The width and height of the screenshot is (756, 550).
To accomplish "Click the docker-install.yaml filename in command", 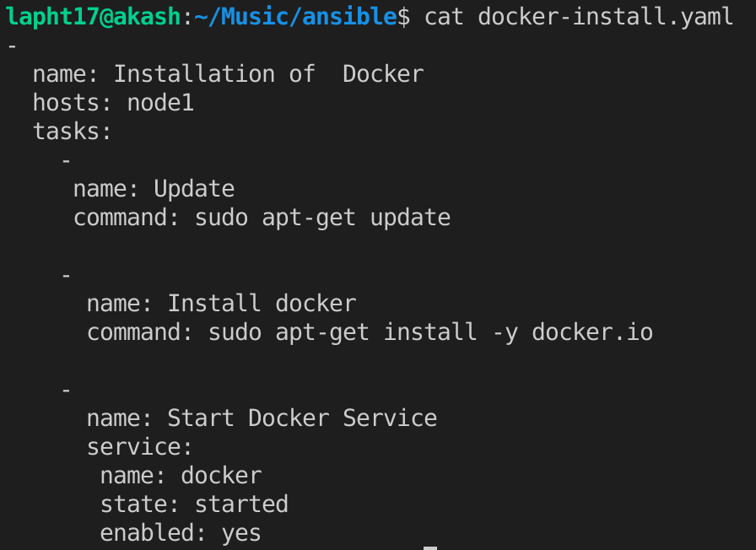I will click(606, 17).
